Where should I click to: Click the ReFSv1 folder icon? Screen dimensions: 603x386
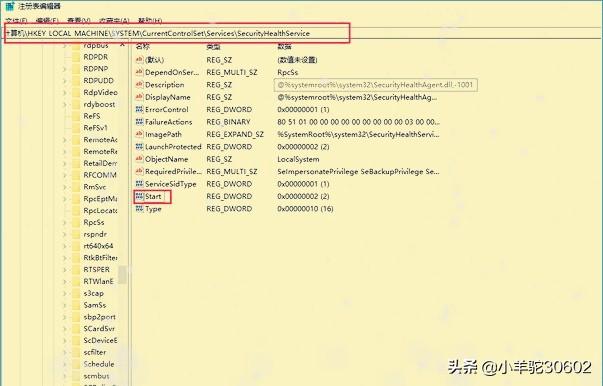click(x=76, y=128)
